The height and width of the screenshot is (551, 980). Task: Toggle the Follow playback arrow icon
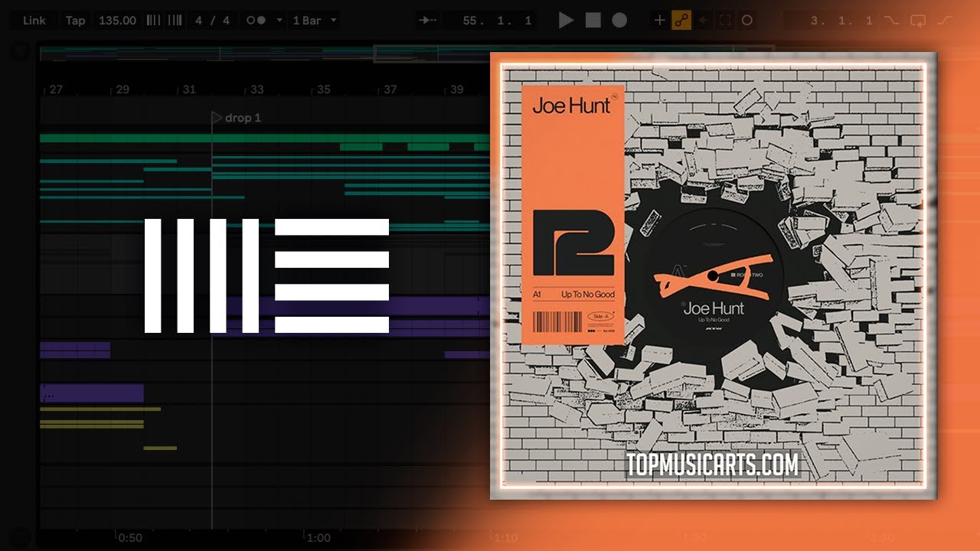pyautogui.click(x=428, y=21)
